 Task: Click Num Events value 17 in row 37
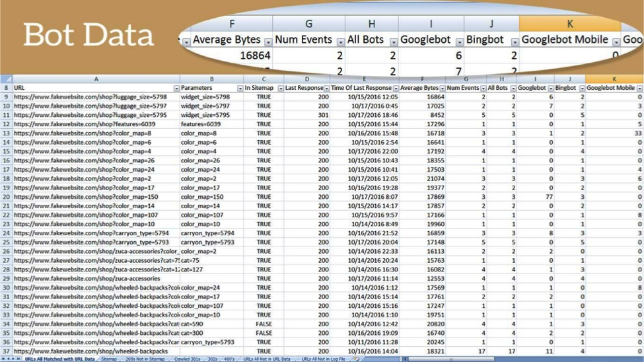tap(466, 351)
